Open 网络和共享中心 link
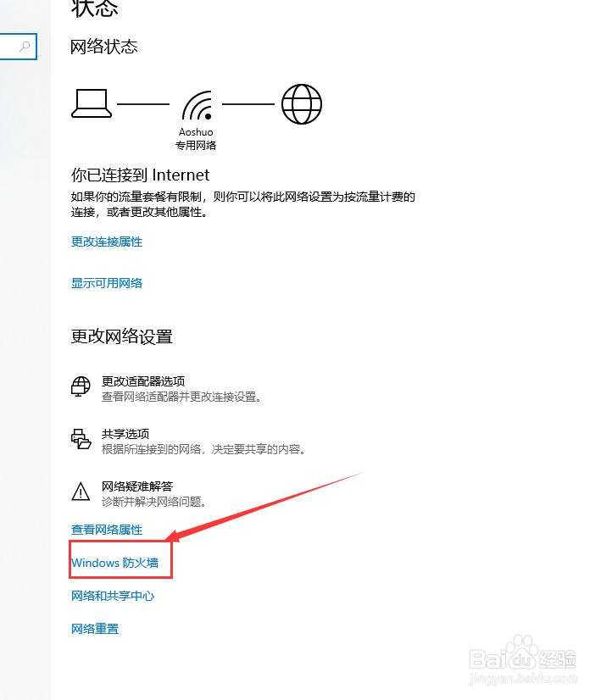 [x=113, y=596]
